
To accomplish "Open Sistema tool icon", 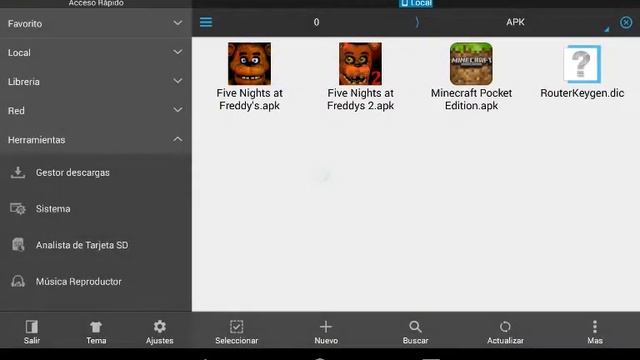I will click(18, 209).
